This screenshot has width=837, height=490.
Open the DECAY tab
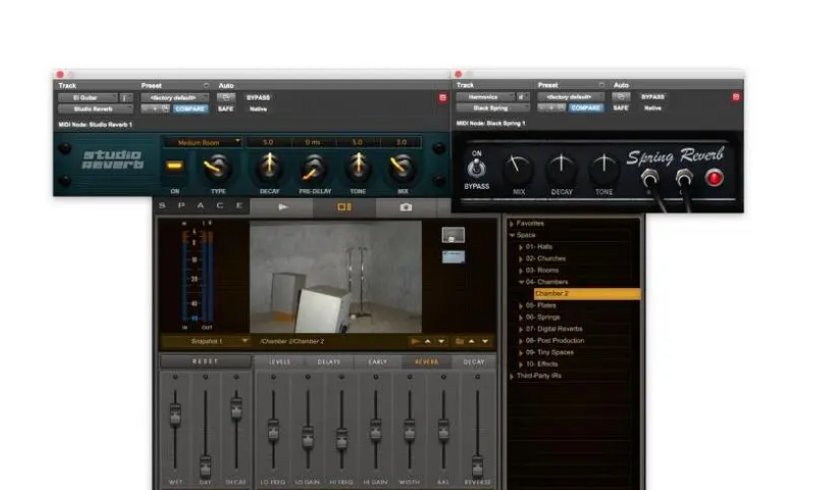[x=474, y=362]
